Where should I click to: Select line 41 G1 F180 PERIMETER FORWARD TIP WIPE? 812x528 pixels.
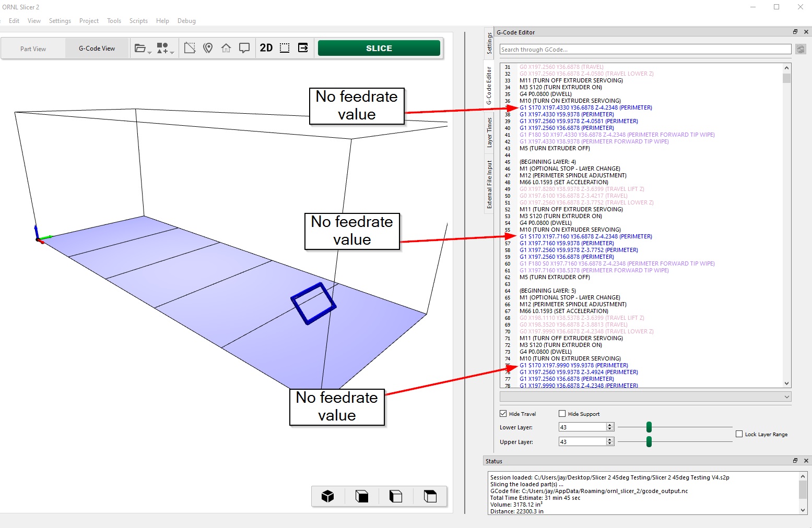coord(617,135)
